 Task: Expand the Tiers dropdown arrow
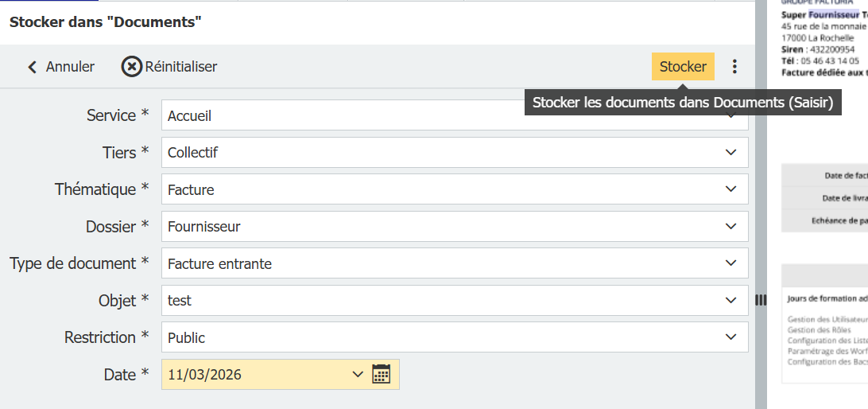(731, 152)
